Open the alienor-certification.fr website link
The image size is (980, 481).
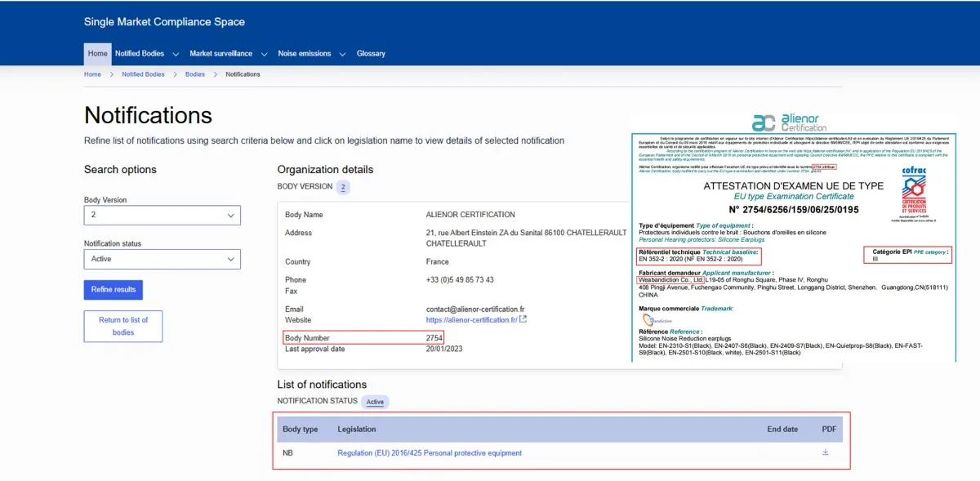[471, 320]
